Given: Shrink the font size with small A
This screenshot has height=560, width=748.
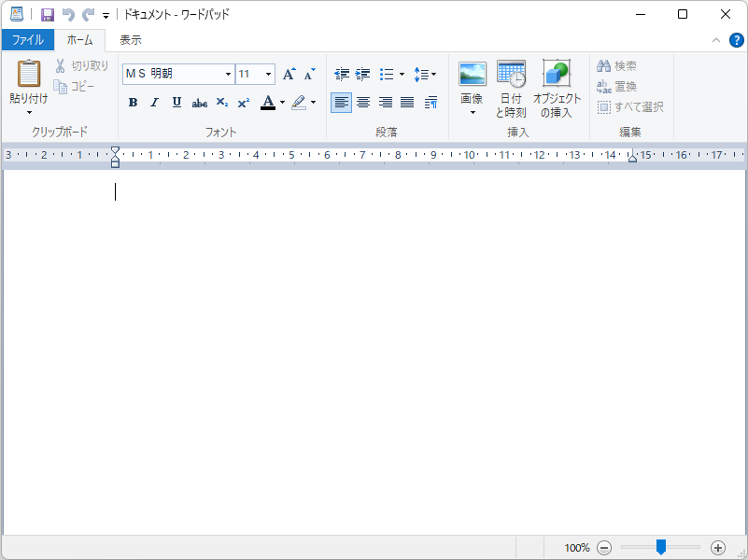Looking at the screenshot, I should click(310, 74).
